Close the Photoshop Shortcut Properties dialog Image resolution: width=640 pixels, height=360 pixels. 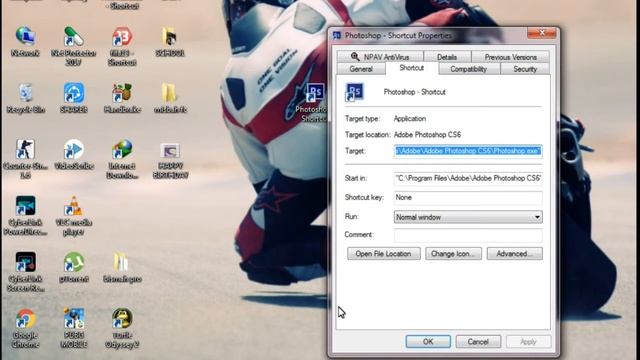(542, 33)
